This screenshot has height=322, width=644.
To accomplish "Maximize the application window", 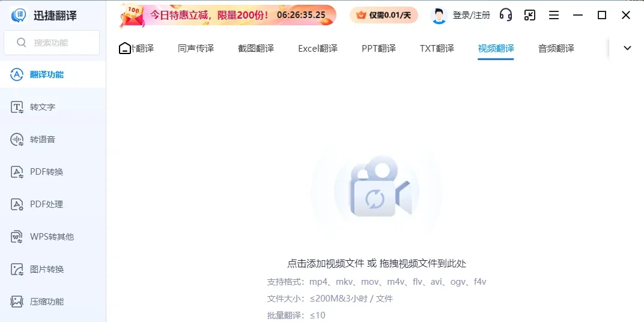I will click(602, 15).
